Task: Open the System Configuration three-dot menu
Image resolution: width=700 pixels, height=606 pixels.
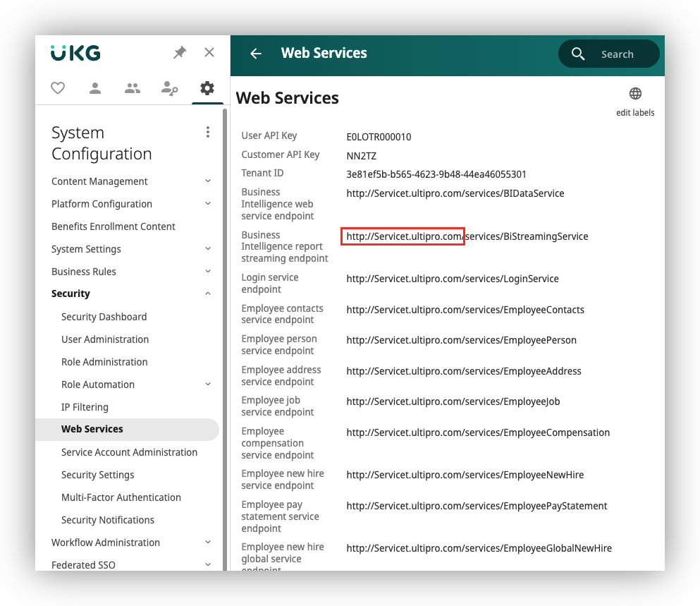Action: coord(207,132)
